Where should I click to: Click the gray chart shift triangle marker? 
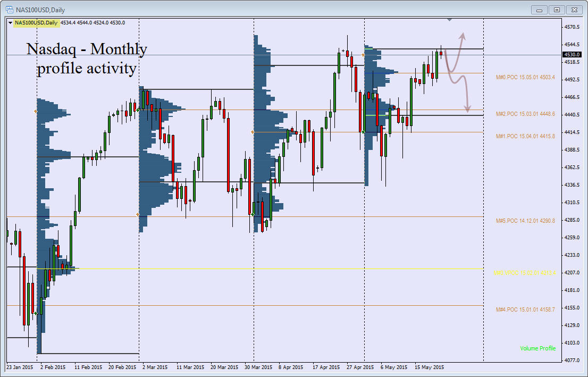(x=449, y=20)
